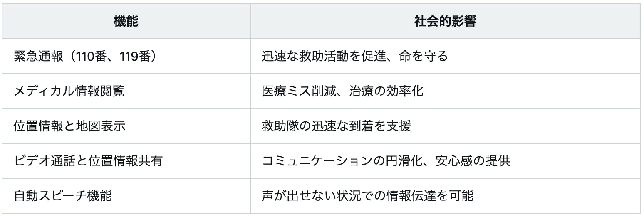The width and height of the screenshot is (644, 217).
Task: Click the phrase 迅速な救助活動を促進
Action: point(318,56)
